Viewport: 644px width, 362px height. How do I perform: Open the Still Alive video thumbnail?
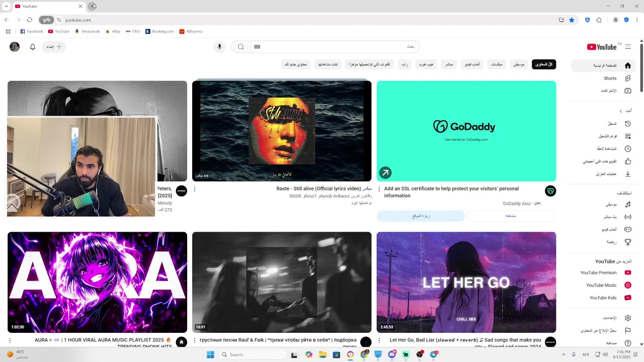282,131
